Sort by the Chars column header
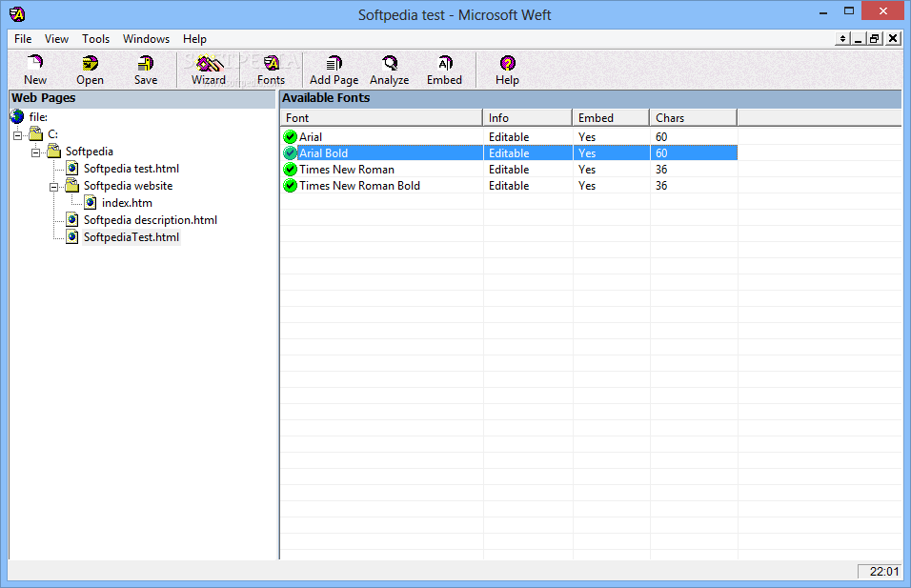Viewport: 911px width, 588px height. coord(694,118)
